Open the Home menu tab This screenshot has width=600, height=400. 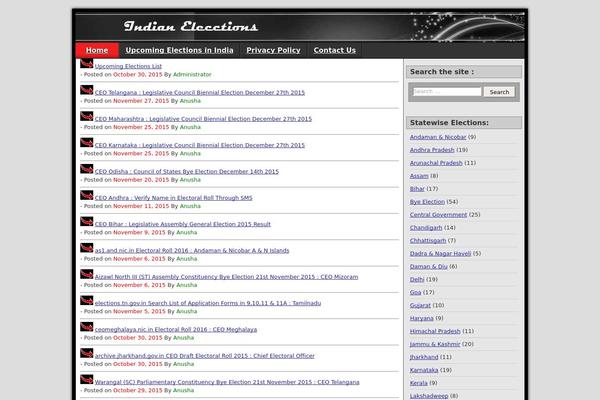click(x=97, y=50)
